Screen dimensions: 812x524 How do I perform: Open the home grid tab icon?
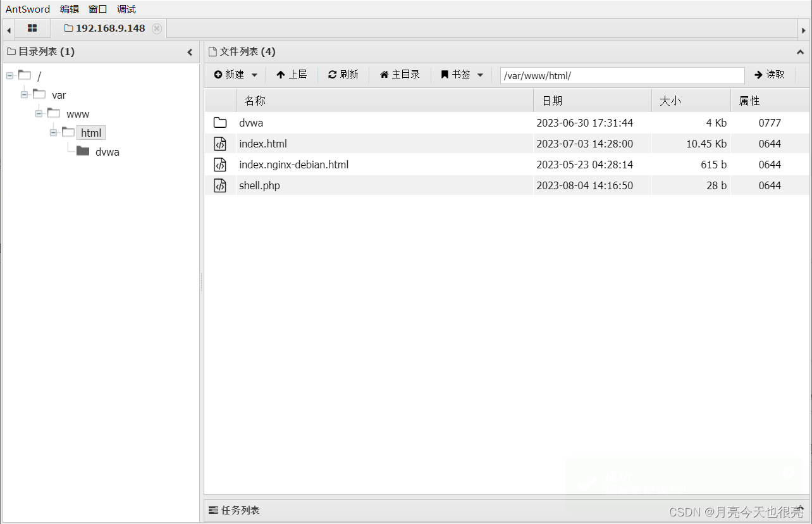[32, 28]
